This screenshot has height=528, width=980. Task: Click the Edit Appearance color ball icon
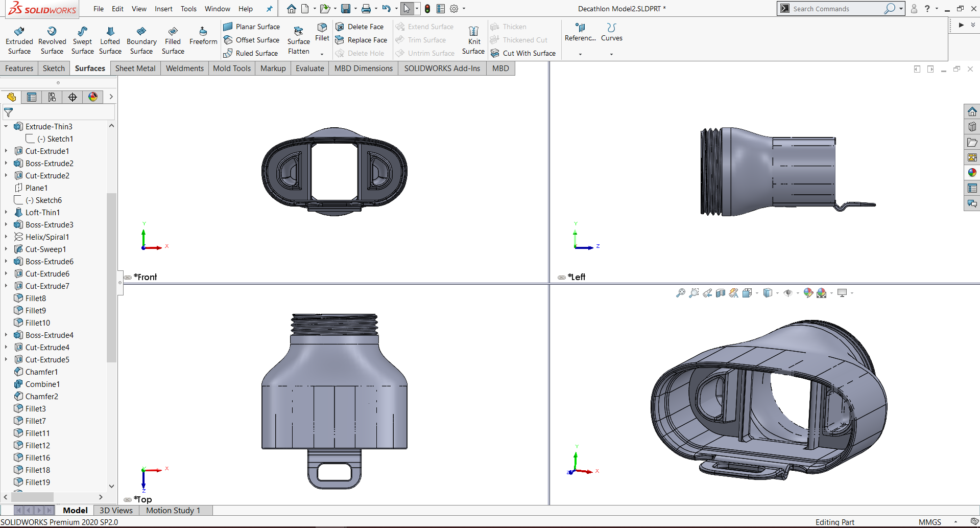807,293
